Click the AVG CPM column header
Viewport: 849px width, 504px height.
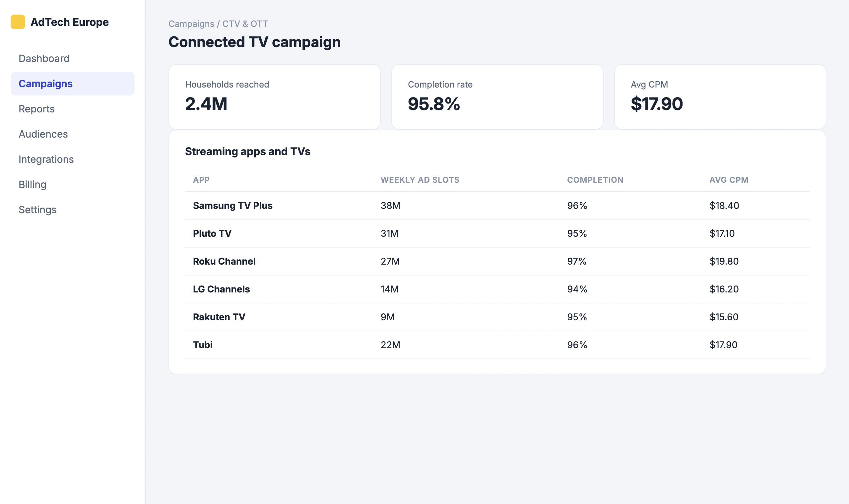tap(729, 180)
